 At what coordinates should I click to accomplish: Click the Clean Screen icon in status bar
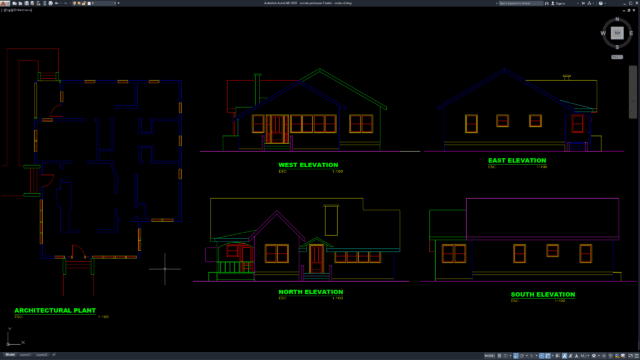(631, 356)
